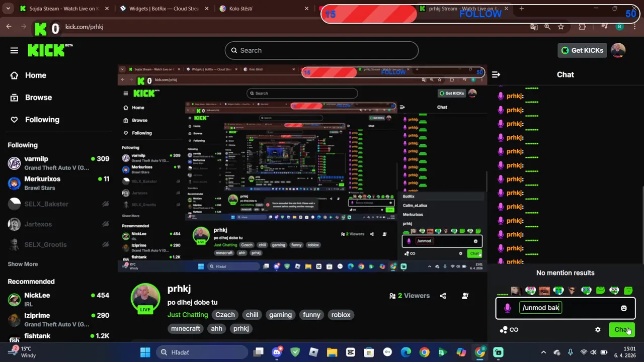644x362 pixels.
Task: Click the infinity icon below chat input
Action: [514, 330]
